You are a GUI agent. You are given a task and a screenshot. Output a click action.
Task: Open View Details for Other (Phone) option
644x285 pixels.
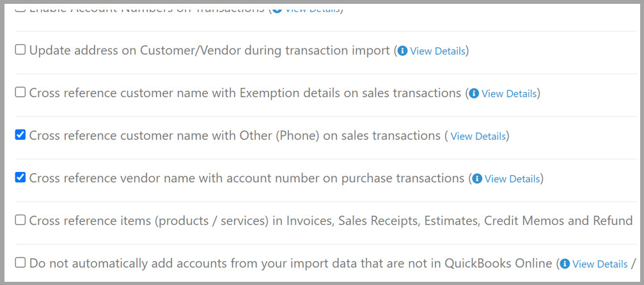click(x=478, y=136)
